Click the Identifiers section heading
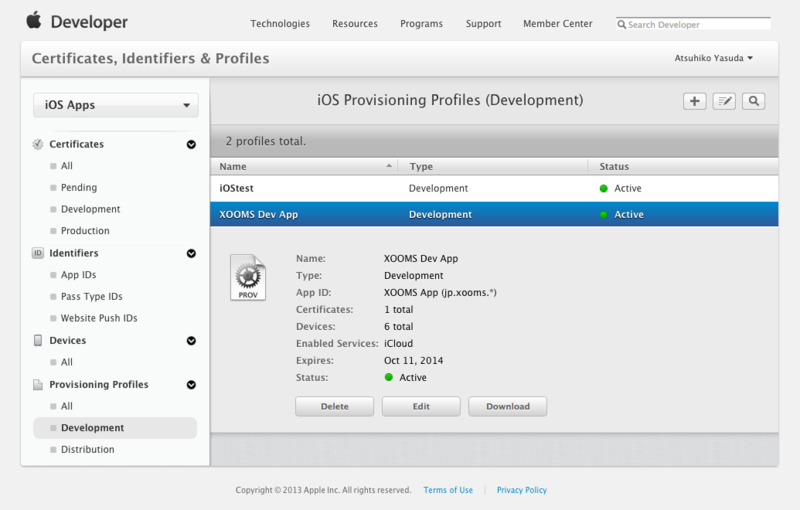The image size is (800, 510). click(73, 253)
